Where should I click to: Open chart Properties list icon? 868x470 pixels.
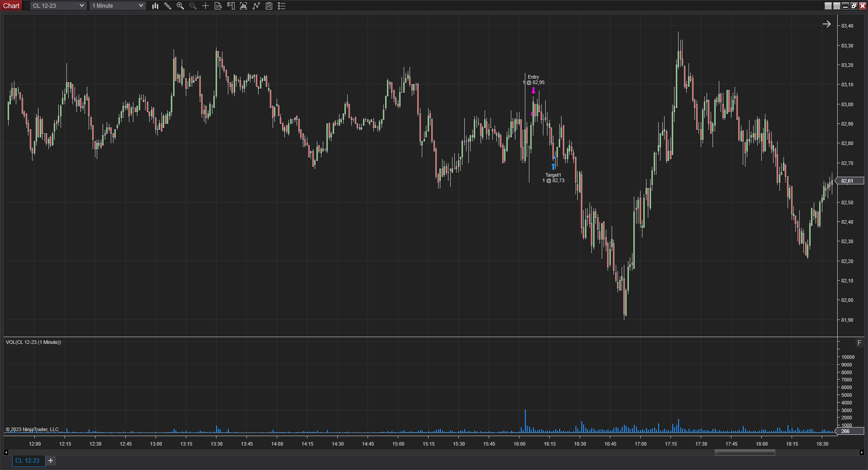(x=282, y=6)
